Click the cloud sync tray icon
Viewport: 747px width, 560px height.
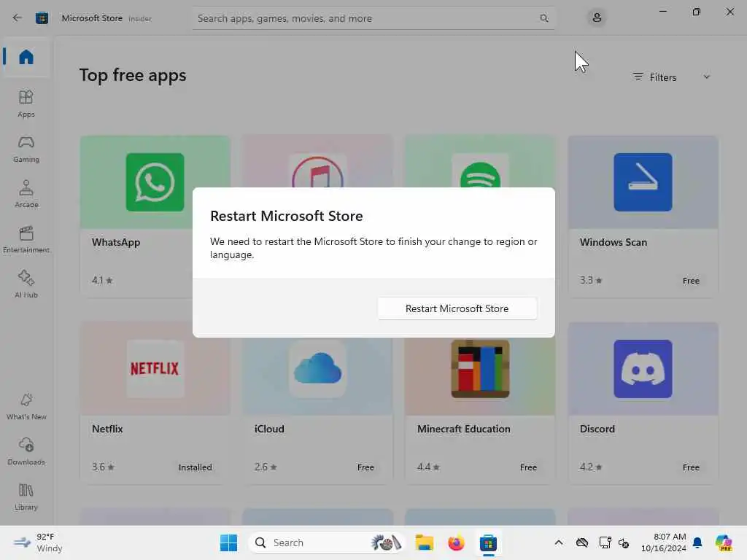pos(581,542)
